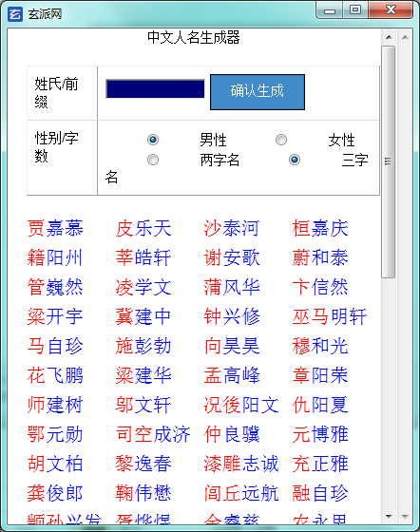Select the 男性 radio button
The height and width of the screenshot is (532, 420).
(x=153, y=140)
